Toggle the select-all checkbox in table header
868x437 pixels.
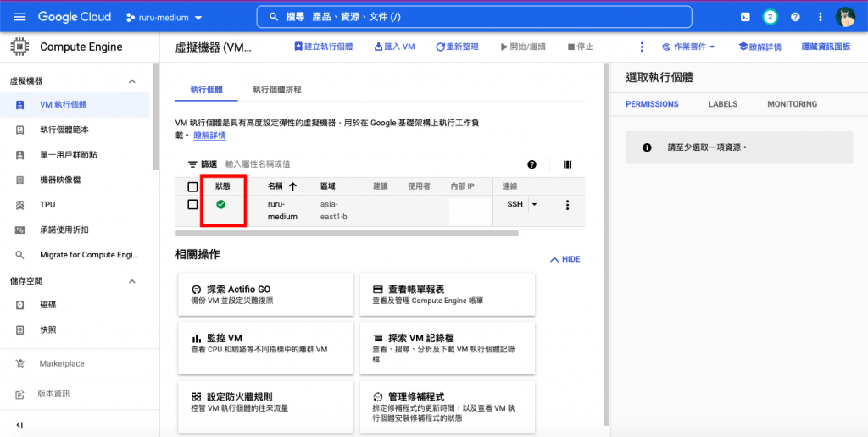click(192, 187)
